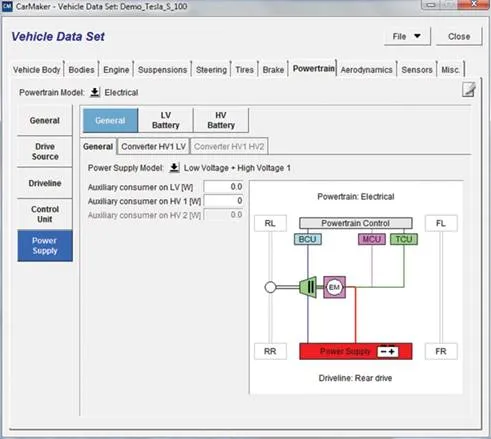This screenshot has height=439, width=491.
Task: Switch to the Misc. tab
Action: 451,70
